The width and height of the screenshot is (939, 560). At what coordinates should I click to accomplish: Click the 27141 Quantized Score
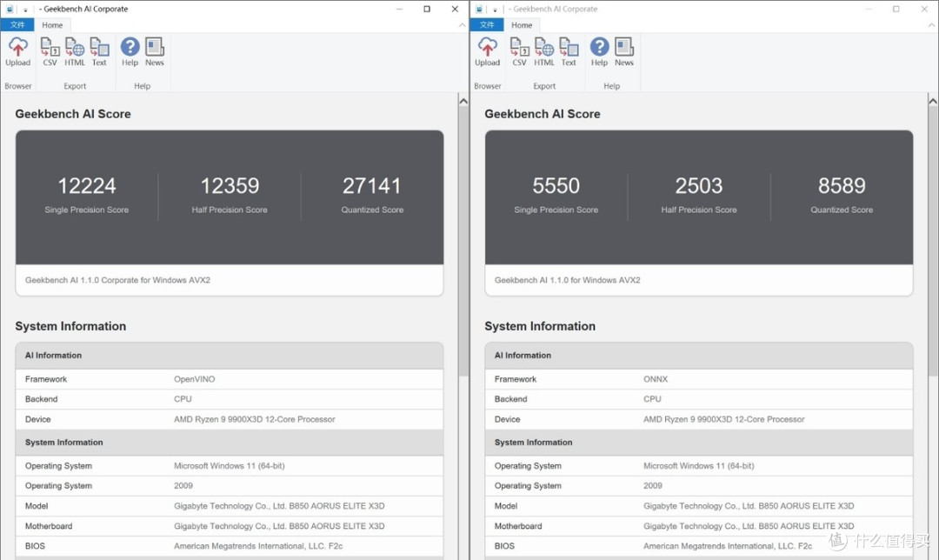[x=372, y=186]
